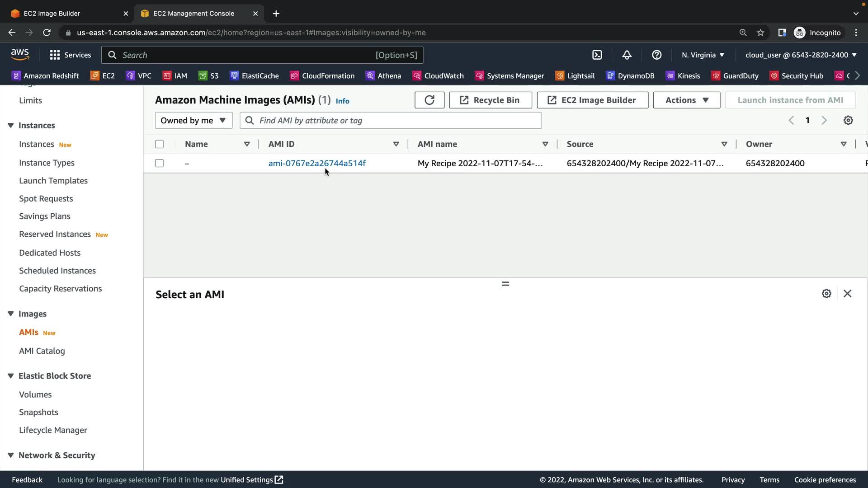Bookmark this page with star icon
This screenshot has width=868, height=488.
[760, 33]
